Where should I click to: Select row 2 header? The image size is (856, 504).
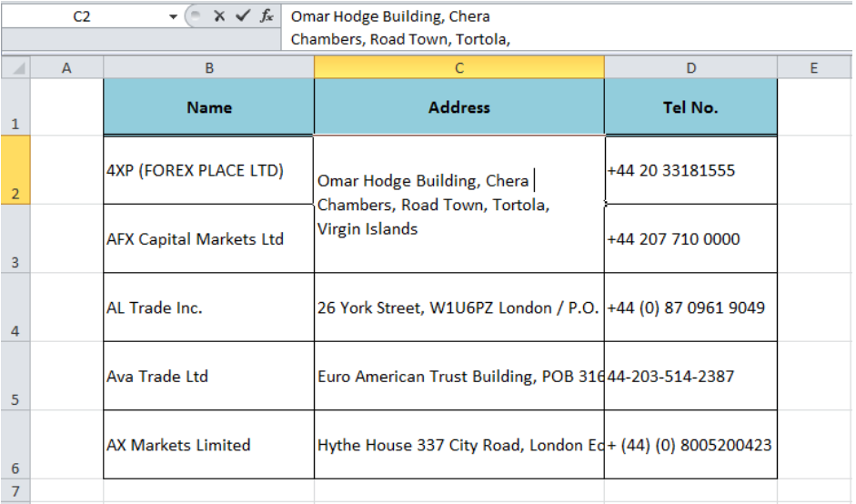(x=15, y=170)
